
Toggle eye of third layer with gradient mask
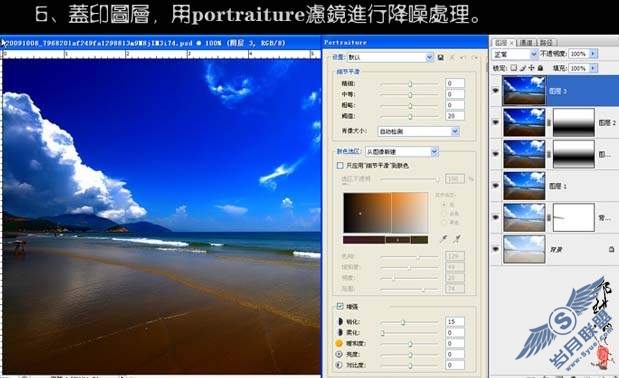coord(496,154)
